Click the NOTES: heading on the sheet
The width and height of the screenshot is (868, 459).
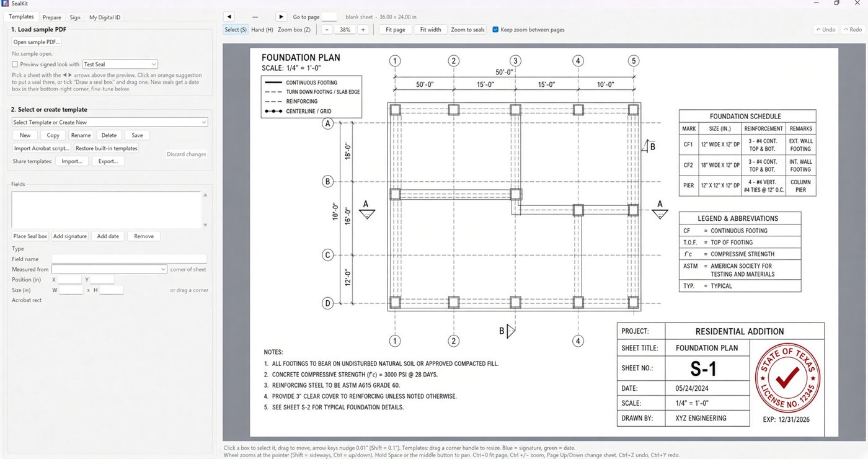click(x=273, y=352)
